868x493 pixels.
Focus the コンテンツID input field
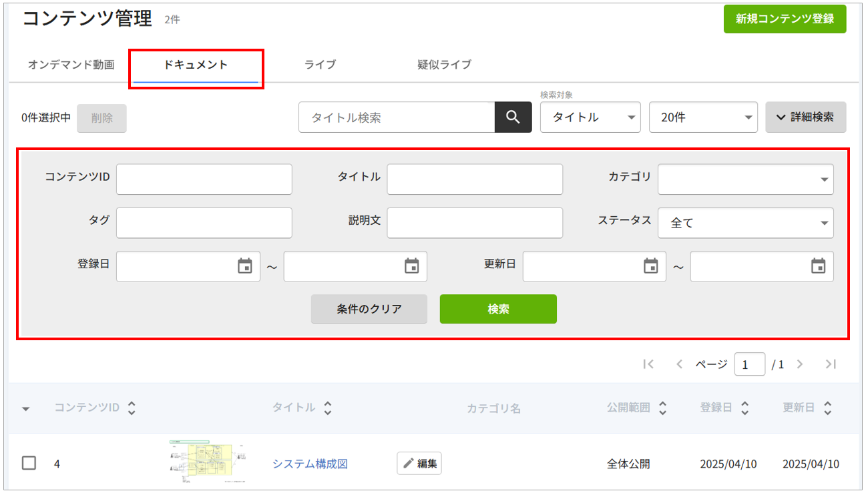204,179
